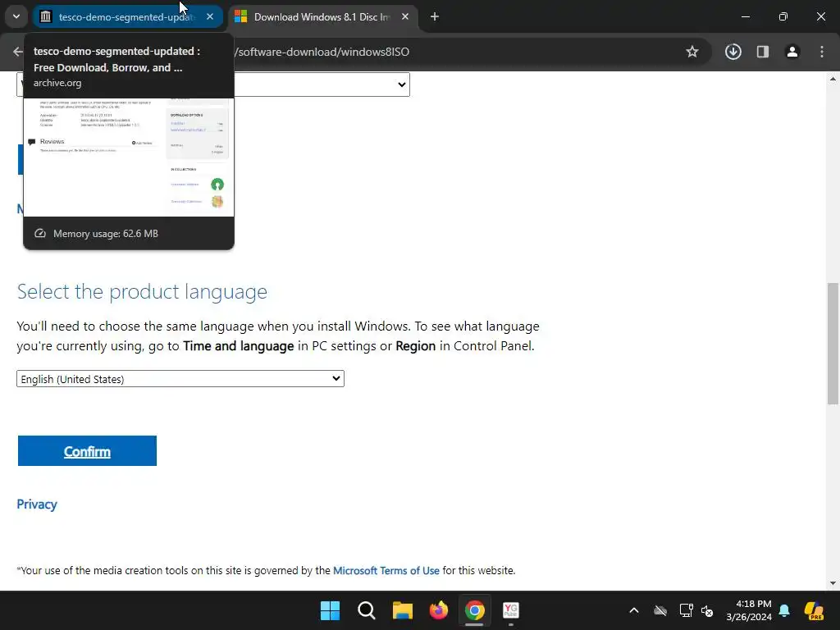The image size is (840, 630).
Task: Open the network display tray icon
Action: [686, 610]
